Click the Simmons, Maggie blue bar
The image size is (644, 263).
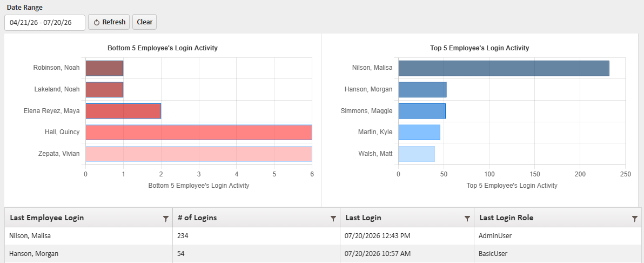[422, 111]
